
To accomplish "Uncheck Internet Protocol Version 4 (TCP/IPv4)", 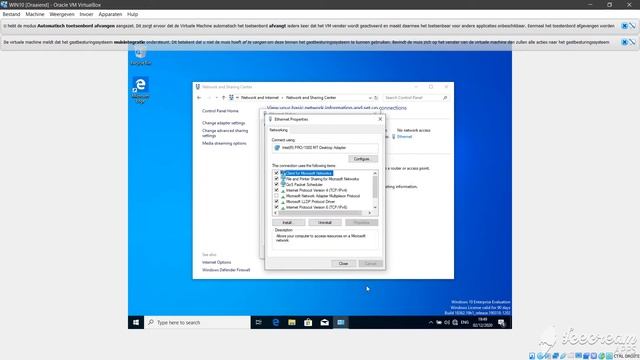I will click(x=277, y=190).
